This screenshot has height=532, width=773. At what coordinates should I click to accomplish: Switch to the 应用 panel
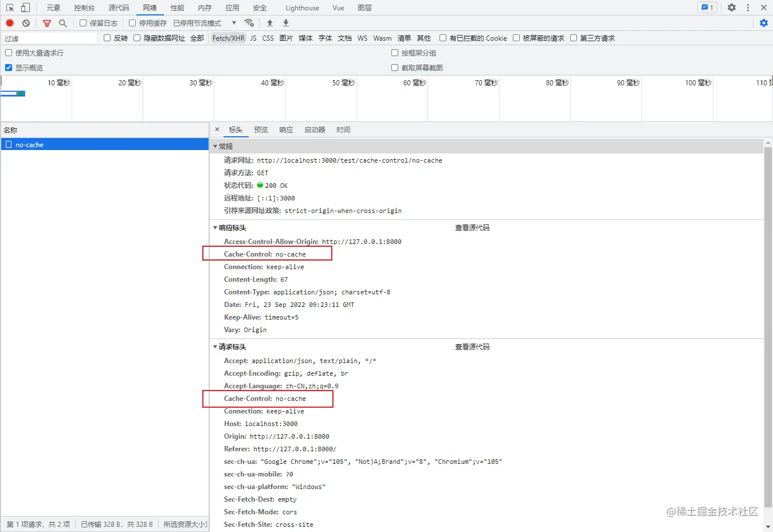pyautogui.click(x=232, y=7)
